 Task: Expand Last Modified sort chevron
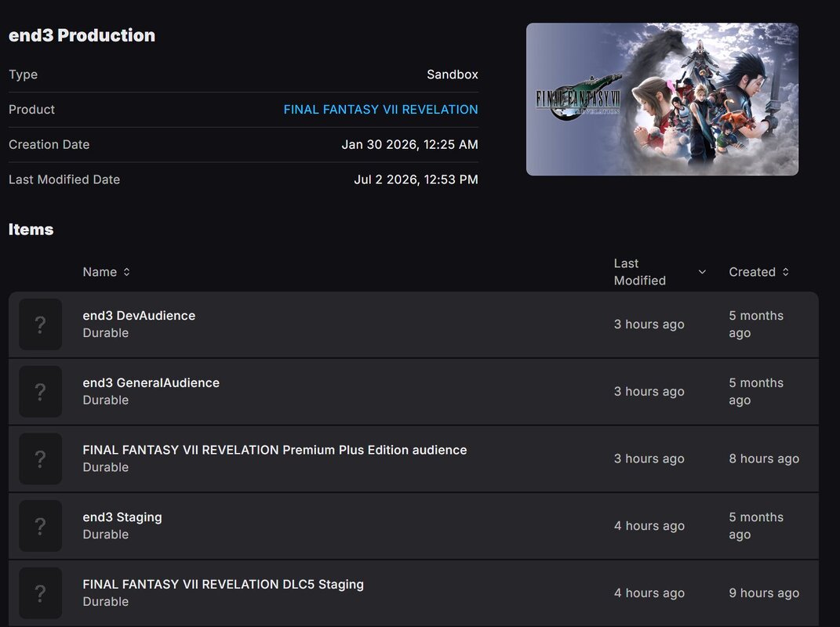point(702,272)
